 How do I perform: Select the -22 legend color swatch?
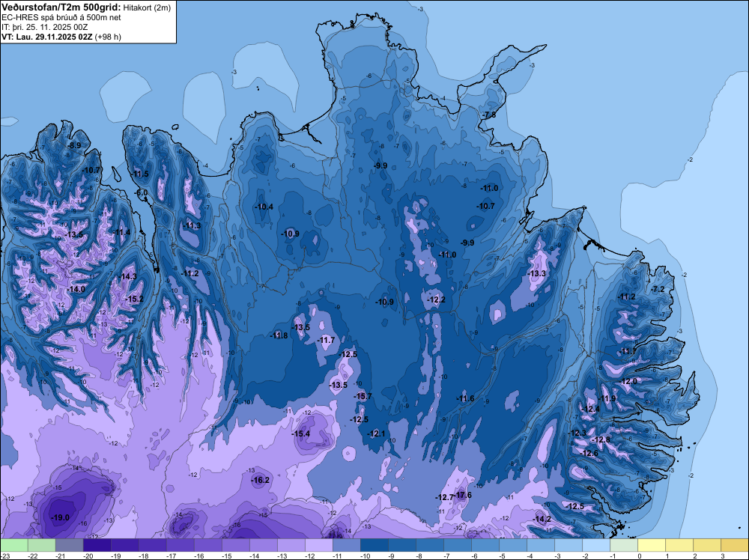pos(42,545)
